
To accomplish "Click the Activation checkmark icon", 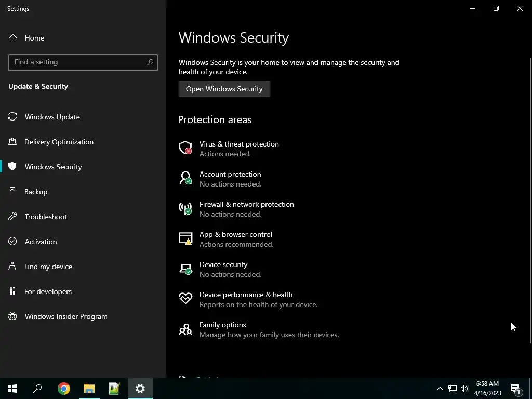I will click(x=12, y=241).
